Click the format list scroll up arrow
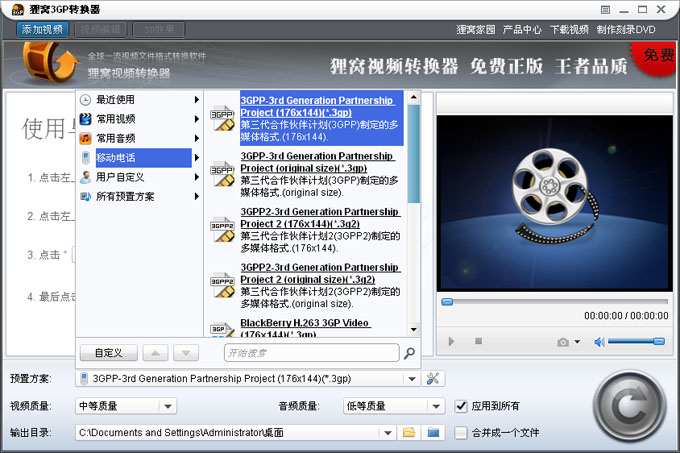680x453 pixels. (x=414, y=97)
